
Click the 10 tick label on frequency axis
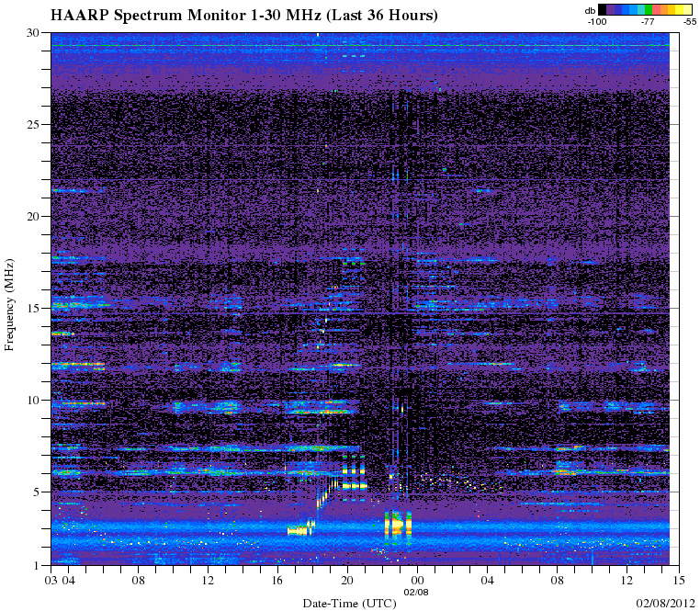[x=34, y=400]
